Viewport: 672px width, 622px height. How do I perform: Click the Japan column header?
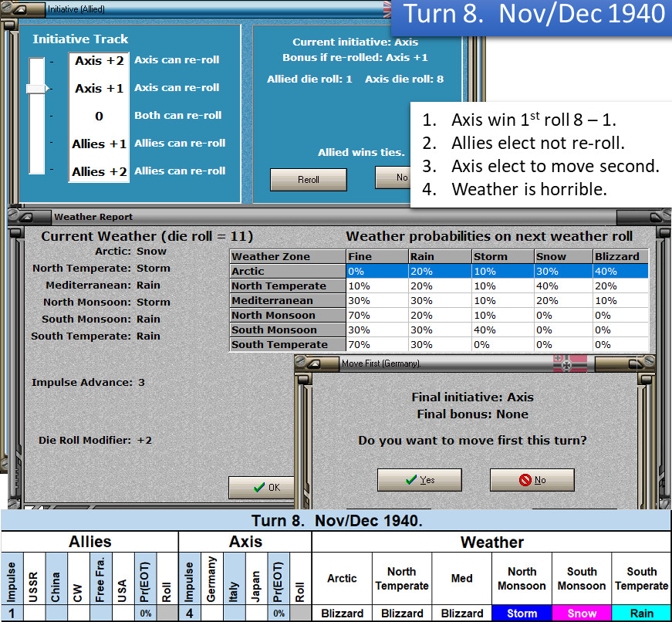click(x=256, y=578)
